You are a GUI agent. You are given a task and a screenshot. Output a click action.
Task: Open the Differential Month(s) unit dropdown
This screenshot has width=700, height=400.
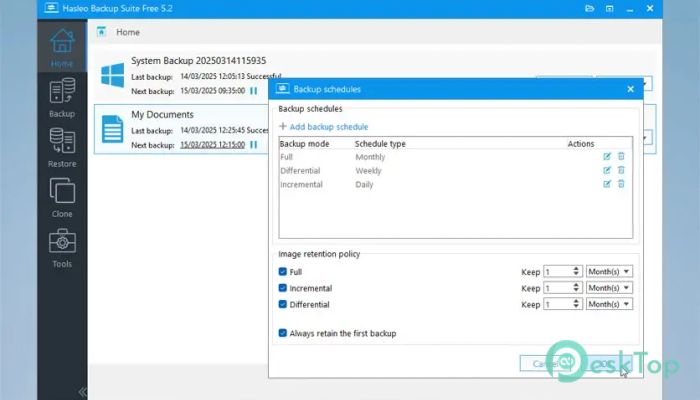pyautogui.click(x=609, y=304)
